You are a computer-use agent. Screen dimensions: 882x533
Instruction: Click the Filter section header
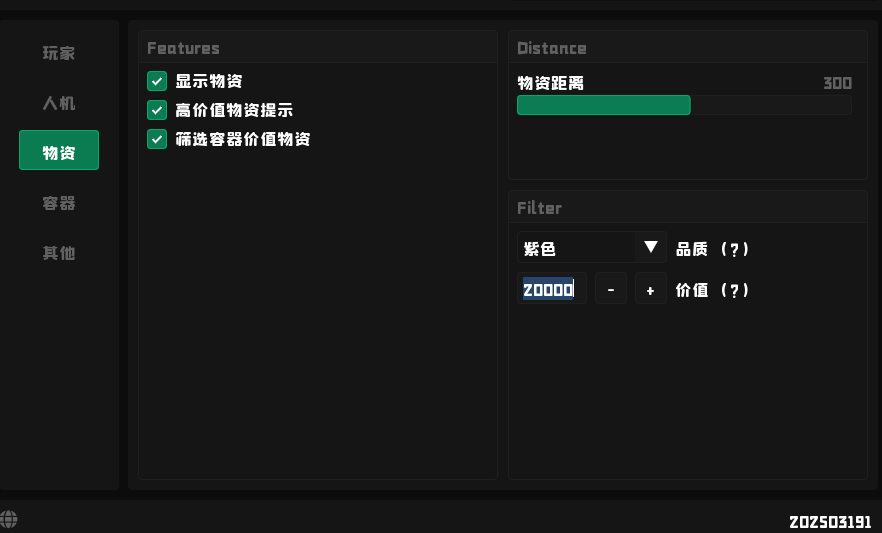click(540, 208)
